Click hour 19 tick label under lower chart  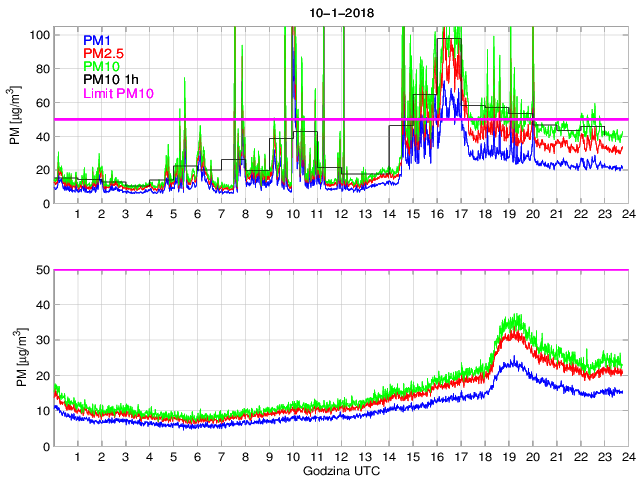point(508,457)
